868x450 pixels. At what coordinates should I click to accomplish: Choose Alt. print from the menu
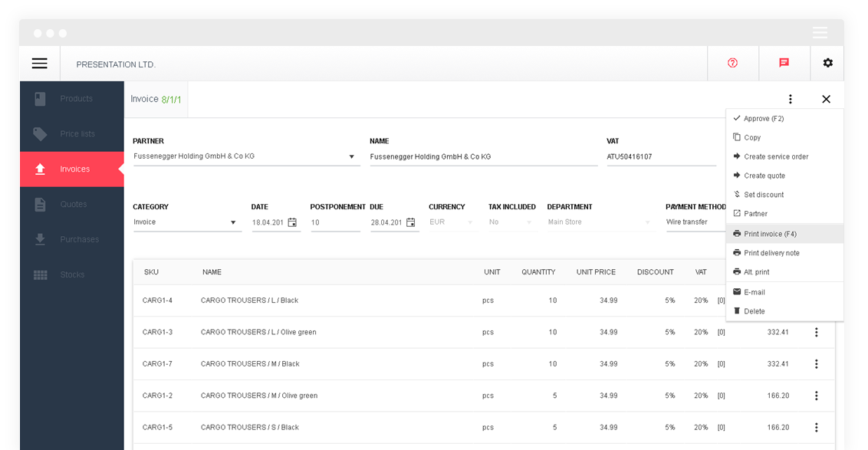[784, 272]
